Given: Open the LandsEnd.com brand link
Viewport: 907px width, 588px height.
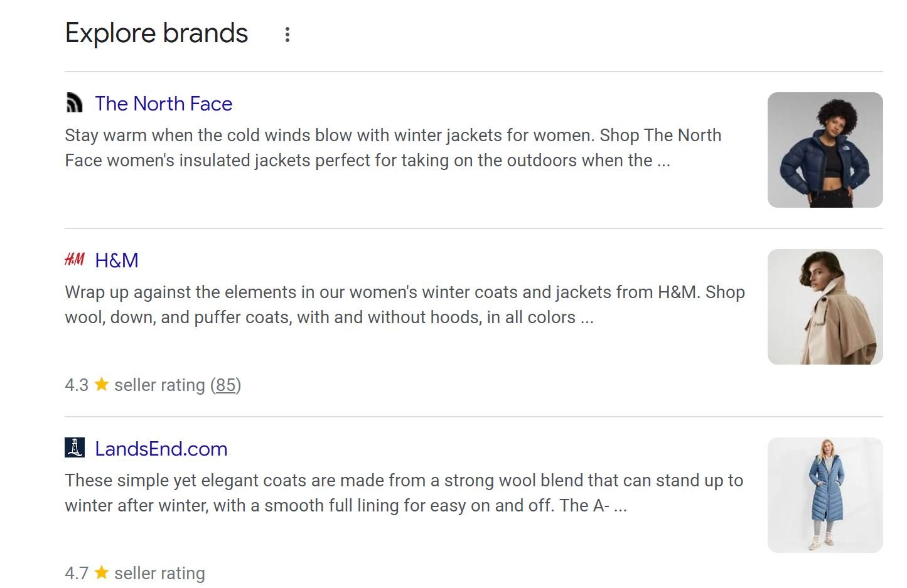Looking at the screenshot, I should click(x=161, y=449).
